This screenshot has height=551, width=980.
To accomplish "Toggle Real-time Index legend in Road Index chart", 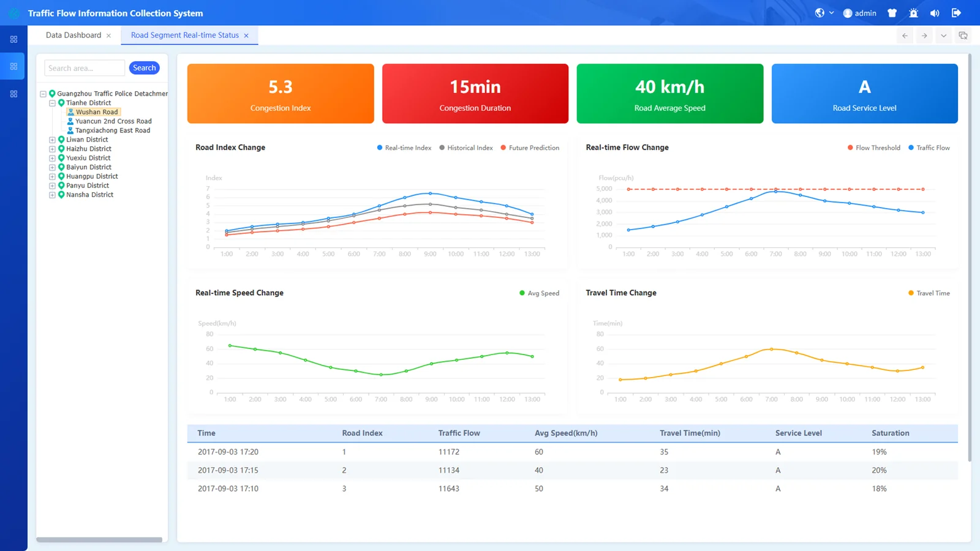I will (x=404, y=148).
